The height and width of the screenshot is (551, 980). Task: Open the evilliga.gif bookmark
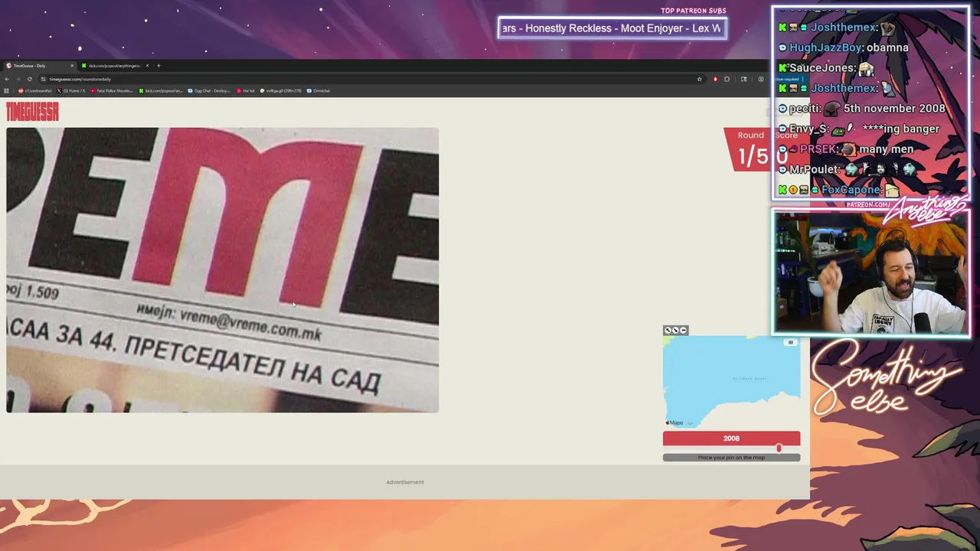coord(280,90)
